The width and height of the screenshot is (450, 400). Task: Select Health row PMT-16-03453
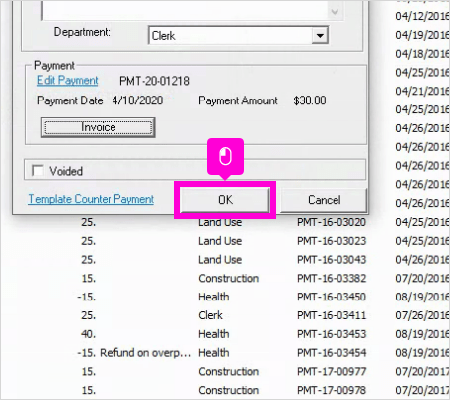point(263,334)
